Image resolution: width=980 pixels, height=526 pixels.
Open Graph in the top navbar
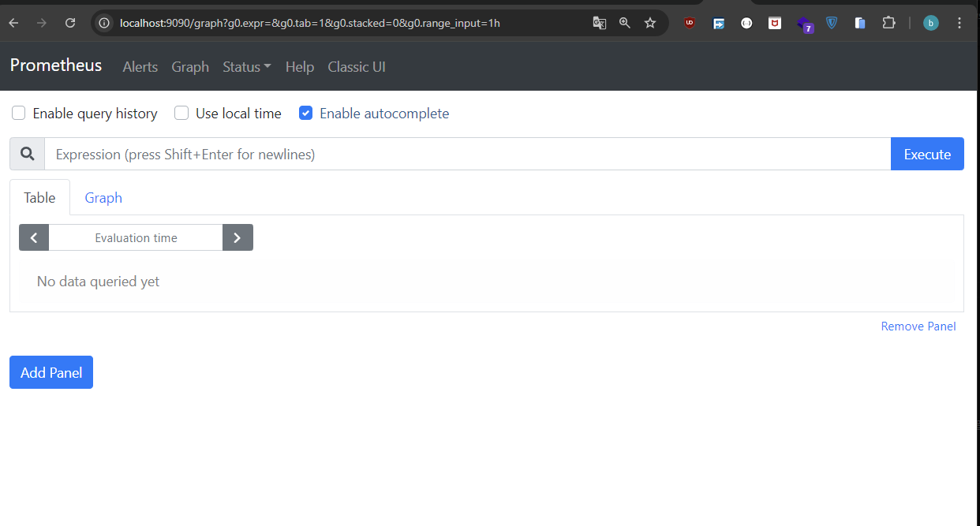190,67
